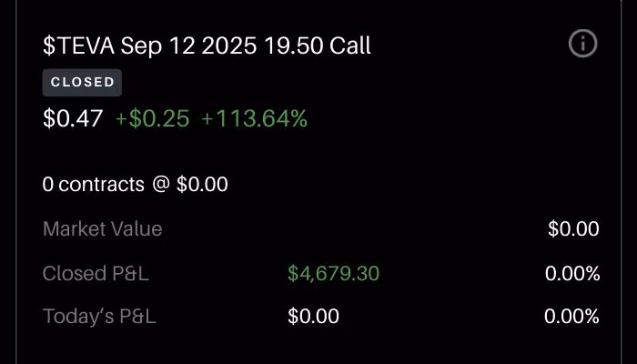Click the Today's P&L label

click(x=99, y=317)
